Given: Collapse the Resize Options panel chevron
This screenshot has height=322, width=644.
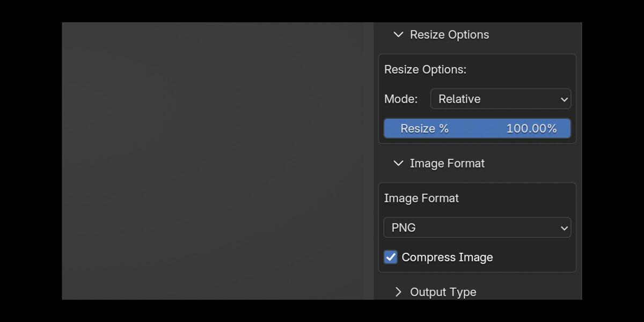Looking at the screenshot, I should tap(398, 34).
